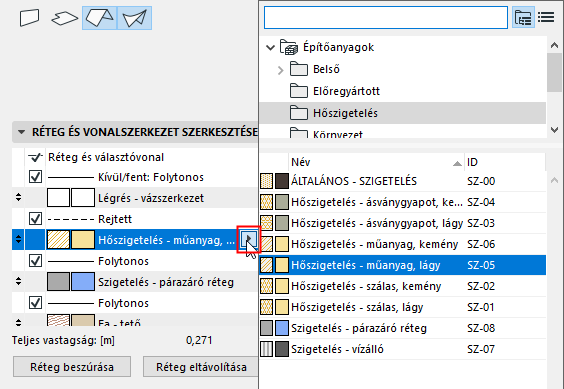Click the SZ-08 ID cell

tap(481, 328)
